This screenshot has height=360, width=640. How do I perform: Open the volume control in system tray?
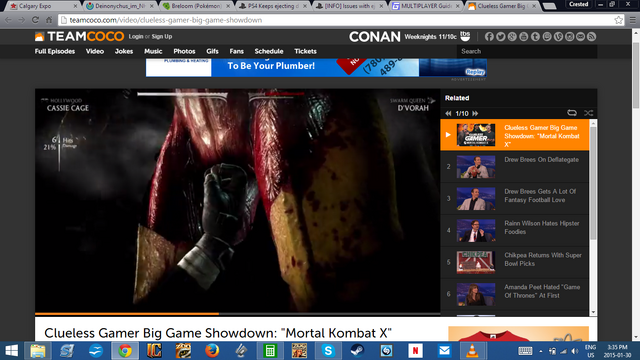[x=575, y=351]
